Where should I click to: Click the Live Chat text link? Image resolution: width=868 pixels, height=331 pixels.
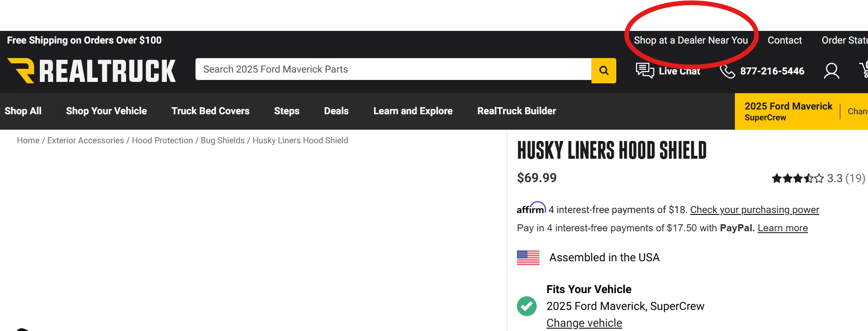[x=680, y=71]
